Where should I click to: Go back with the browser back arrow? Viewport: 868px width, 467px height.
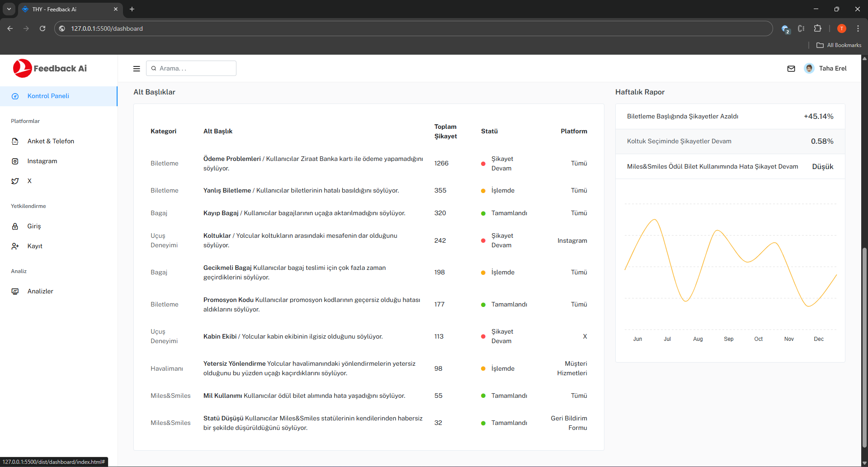point(10,28)
